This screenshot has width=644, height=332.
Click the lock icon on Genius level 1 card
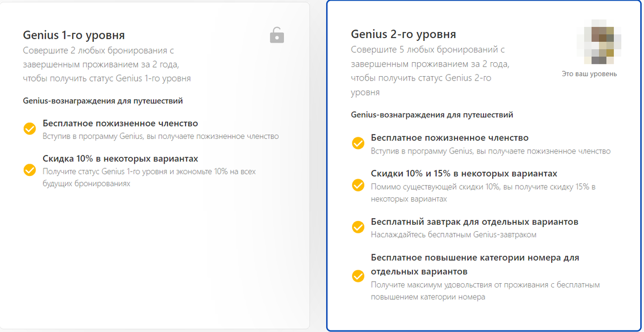[x=277, y=35]
